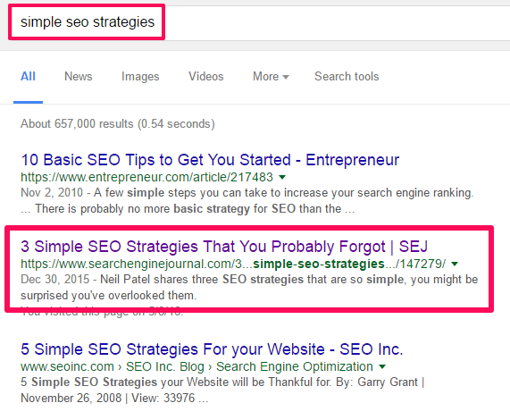Click the Garry Grant snippet text
The height and width of the screenshot is (420, 510).
coord(222,391)
